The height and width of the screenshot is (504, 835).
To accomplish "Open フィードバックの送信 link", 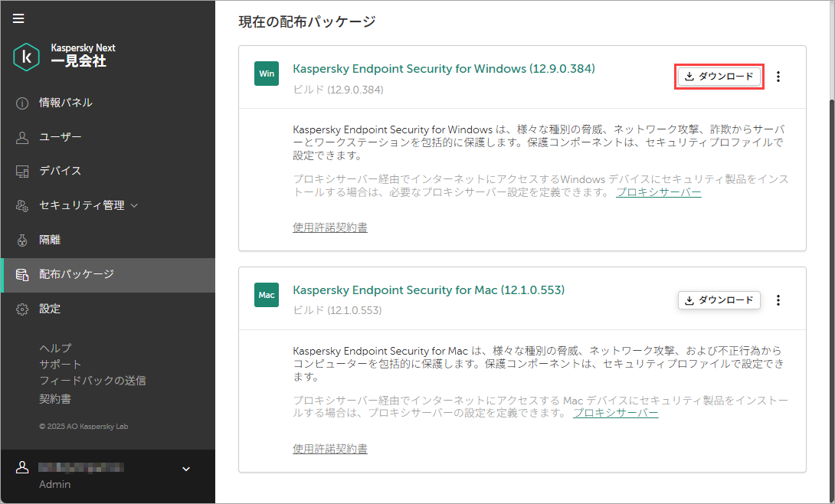I will (93, 381).
